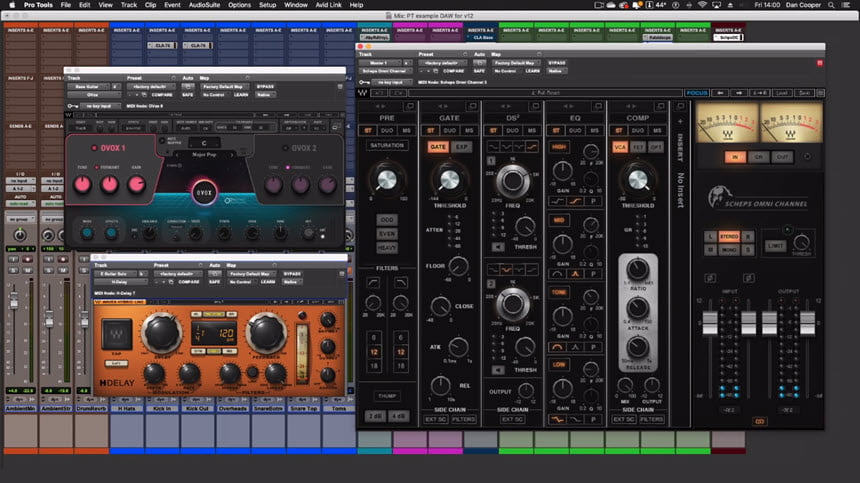Screen dimensions: 860x483
Task: Toggle the TONE EQ band on/off
Action: click(559, 292)
